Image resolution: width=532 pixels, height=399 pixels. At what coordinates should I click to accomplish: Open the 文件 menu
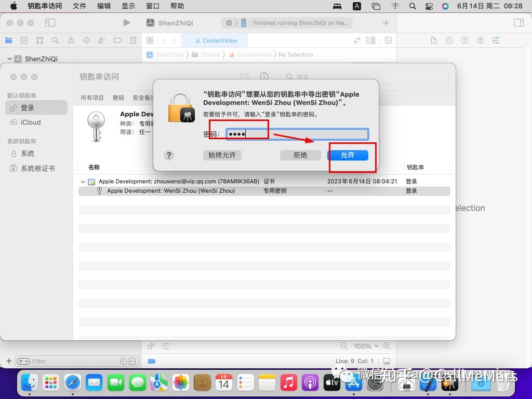tap(79, 6)
